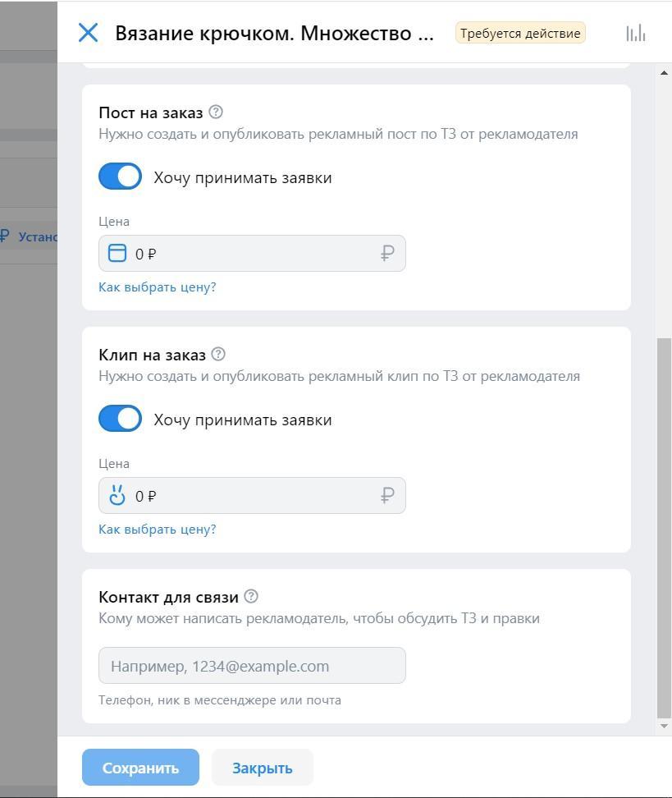Open Как выбрать цену? under the post price

(157, 287)
